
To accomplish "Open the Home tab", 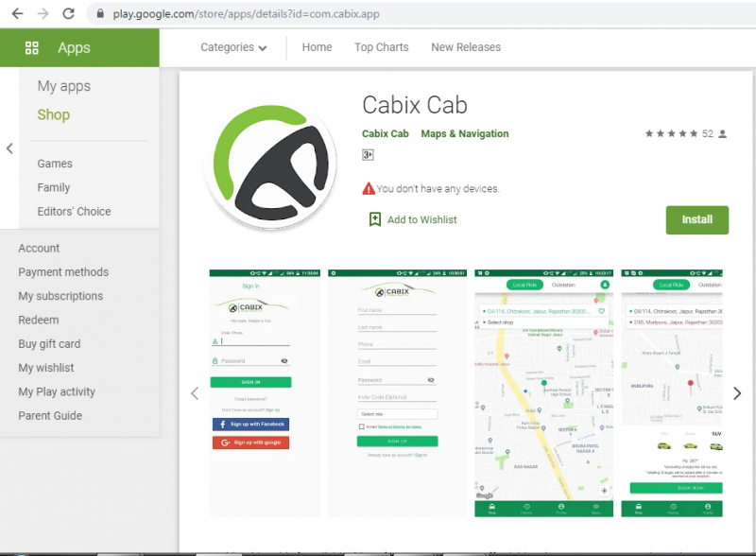I will coord(317,47).
